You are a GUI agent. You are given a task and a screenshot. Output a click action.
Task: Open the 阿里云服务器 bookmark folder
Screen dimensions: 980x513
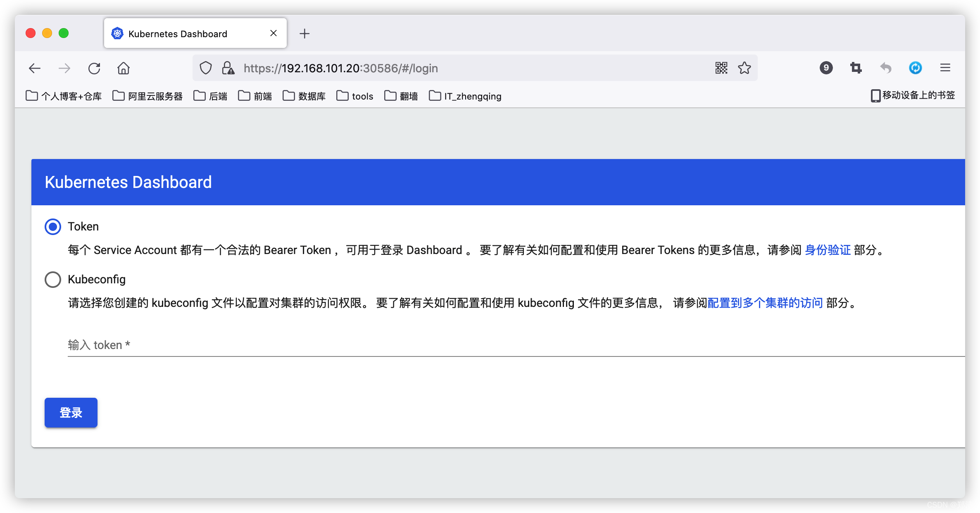(147, 96)
